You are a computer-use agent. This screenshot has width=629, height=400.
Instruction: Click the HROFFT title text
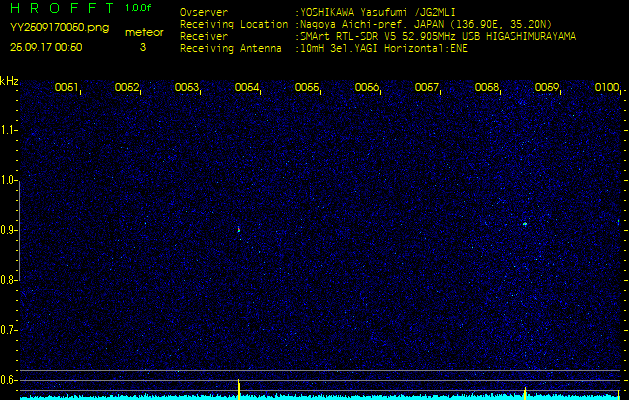tap(62, 8)
